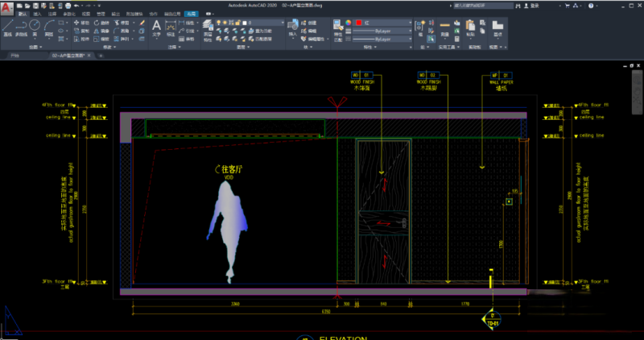Open the AutoCAD application menu logo
644x340 pixels.
pyautogui.click(x=6, y=6)
